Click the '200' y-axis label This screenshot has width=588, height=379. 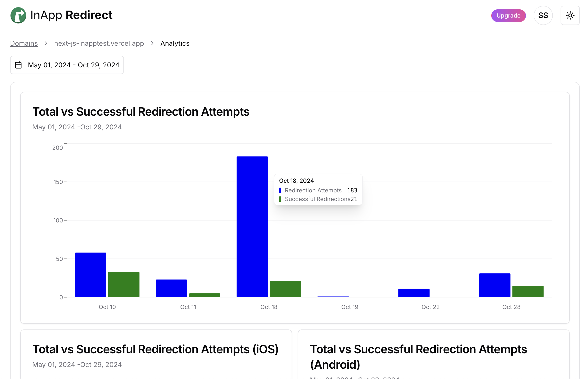click(58, 148)
